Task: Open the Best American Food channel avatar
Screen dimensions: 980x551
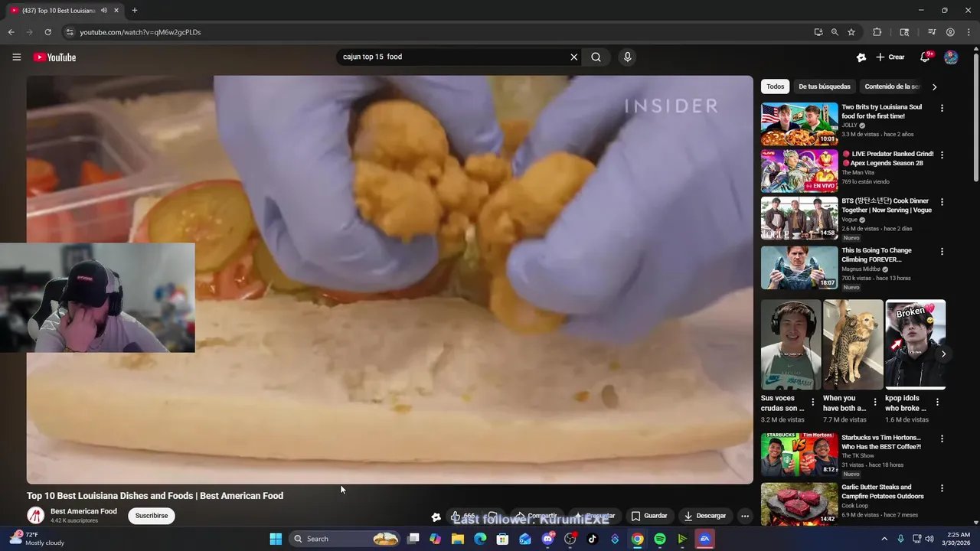Action: click(x=36, y=516)
